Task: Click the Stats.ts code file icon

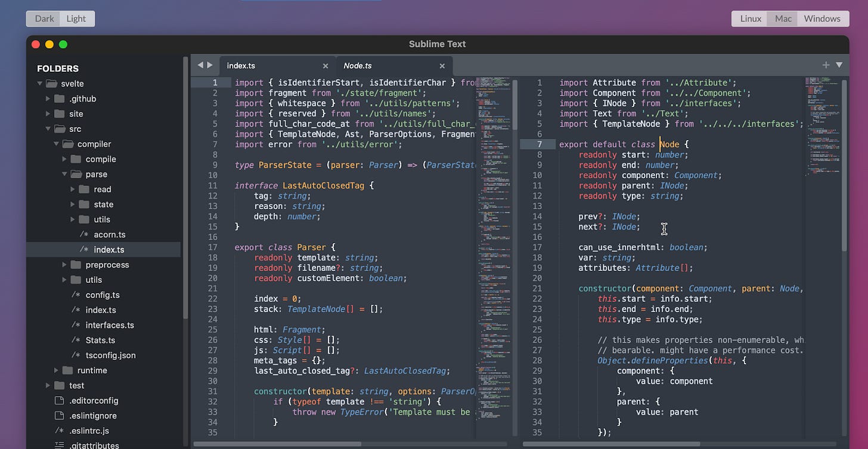Action: [x=76, y=340]
